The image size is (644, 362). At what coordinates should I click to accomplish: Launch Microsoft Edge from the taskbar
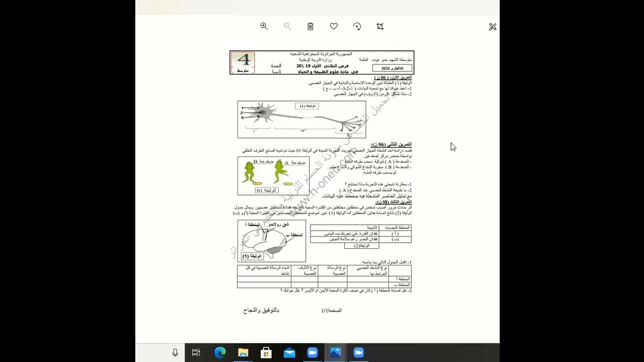tap(220, 353)
